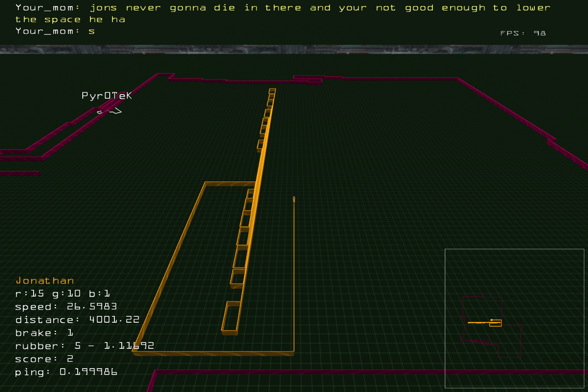The width and height of the screenshot is (588, 392).
Task: Click the r:15 g:10 b:1 color values
Action: coord(62,293)
